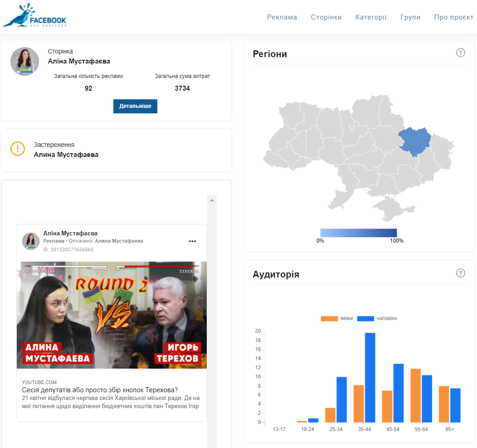Open the Регіони help question icon
The image size is (477, 448).
tap(460, 53)
